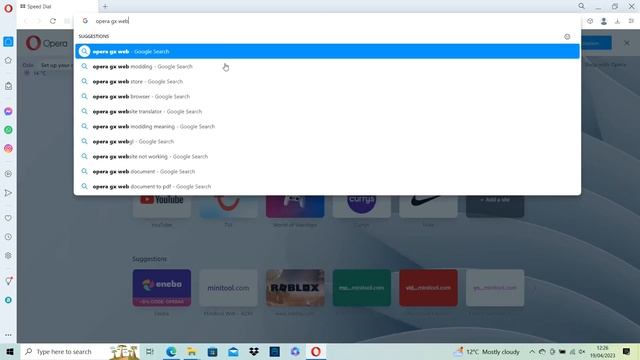Open suggestions settings gear icon
The height and width of the screenshot is (360, 640).
[567, 37]
